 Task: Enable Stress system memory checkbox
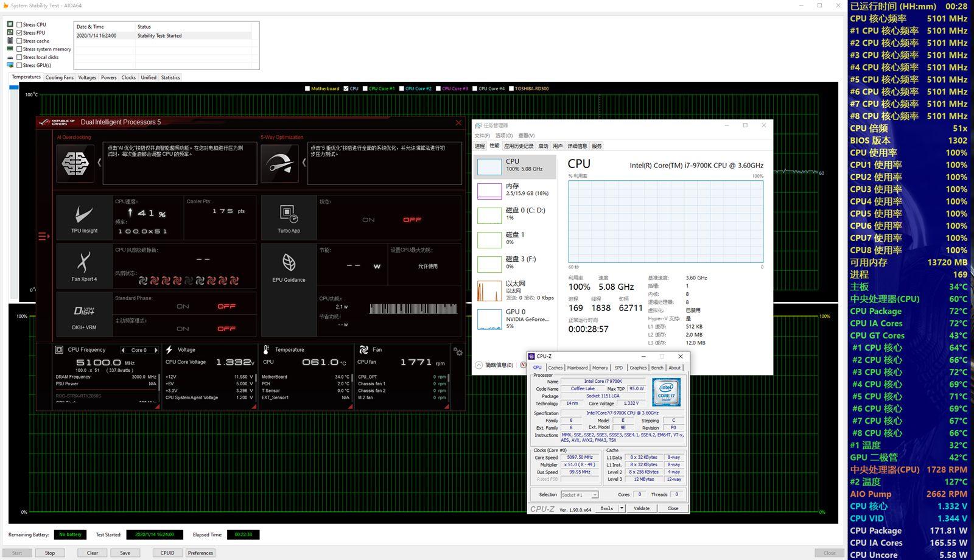19,49
